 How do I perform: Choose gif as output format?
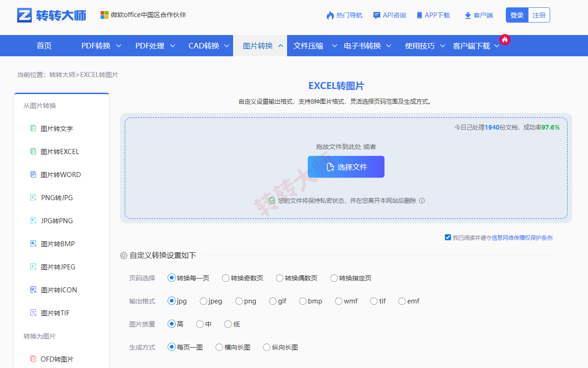coord(273,301)
